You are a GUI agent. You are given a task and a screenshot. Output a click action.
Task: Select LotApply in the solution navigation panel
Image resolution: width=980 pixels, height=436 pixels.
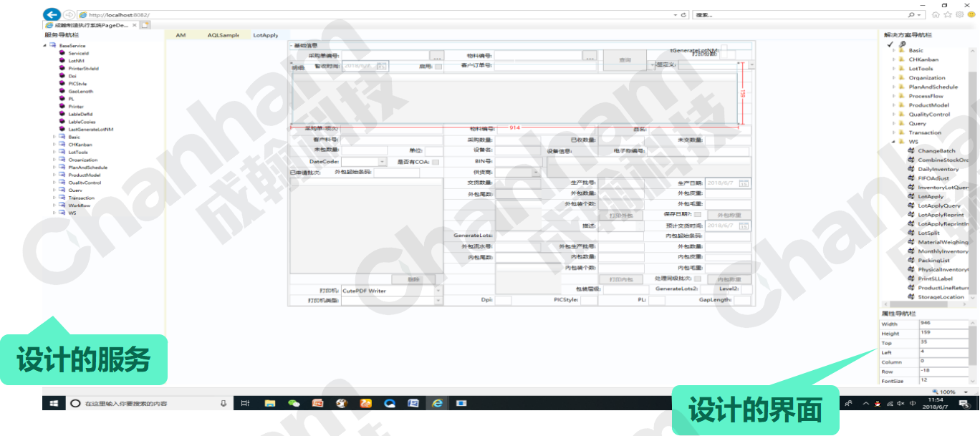[x=927, y=196]
